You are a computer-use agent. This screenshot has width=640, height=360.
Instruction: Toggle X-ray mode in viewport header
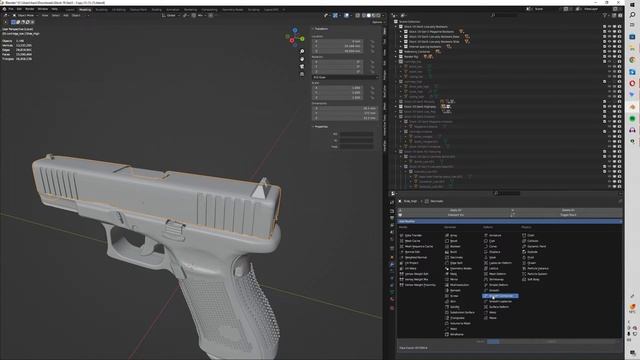358,16
